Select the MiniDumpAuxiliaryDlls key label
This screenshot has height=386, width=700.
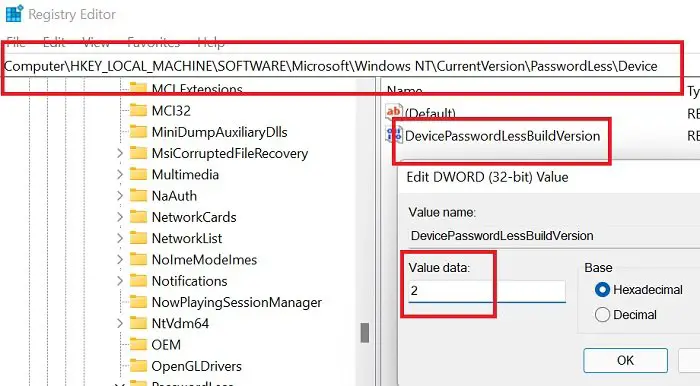coord(219,132)
